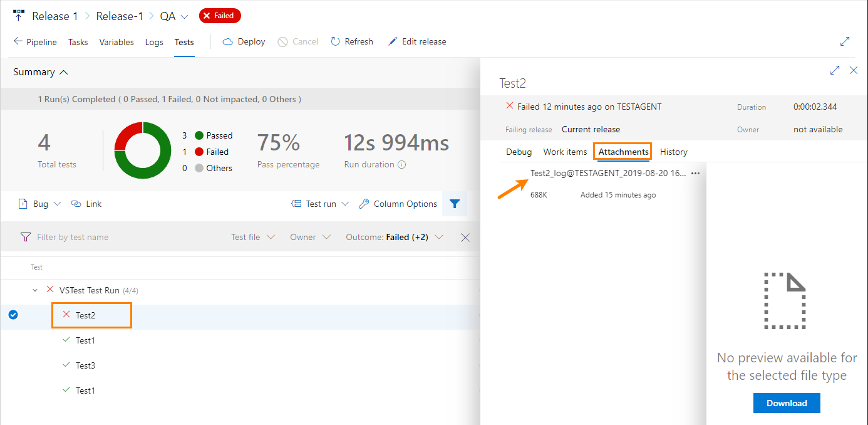Open the Work items tab

pos(565,152)
